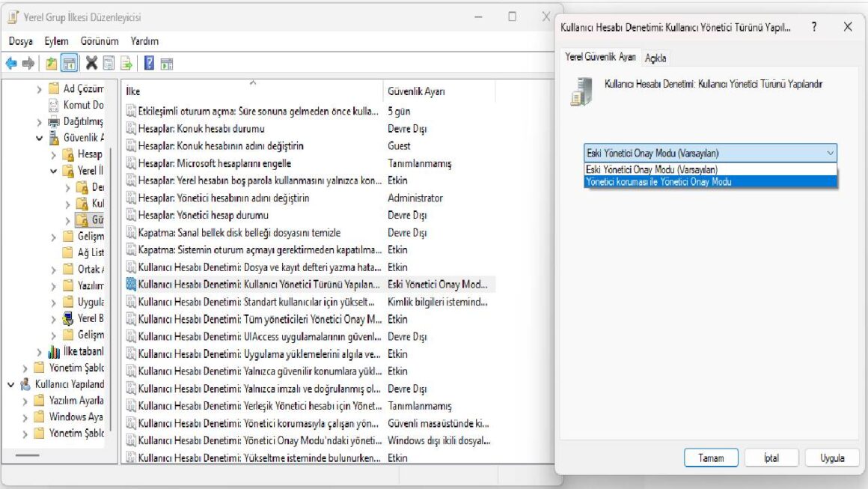Expand the 'Windows Aya' tree node
Screen dimensions: 868x489
tap(25, 417)
